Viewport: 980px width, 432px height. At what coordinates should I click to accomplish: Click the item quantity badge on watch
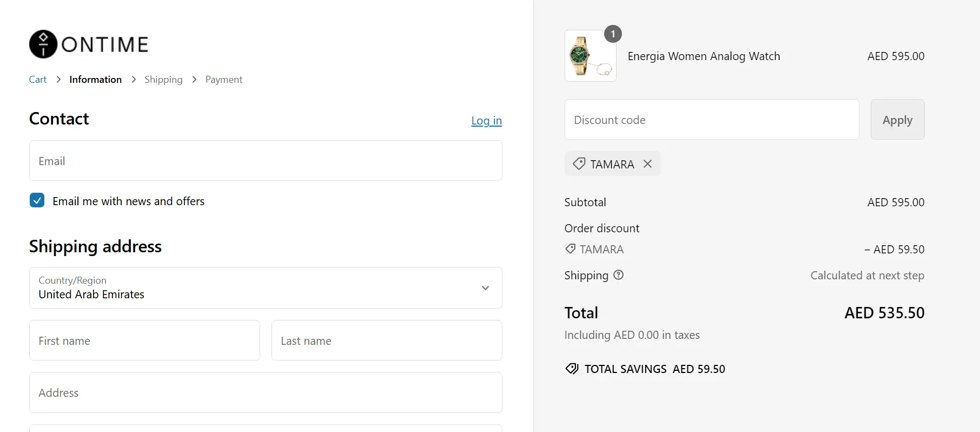click(613, 34)
